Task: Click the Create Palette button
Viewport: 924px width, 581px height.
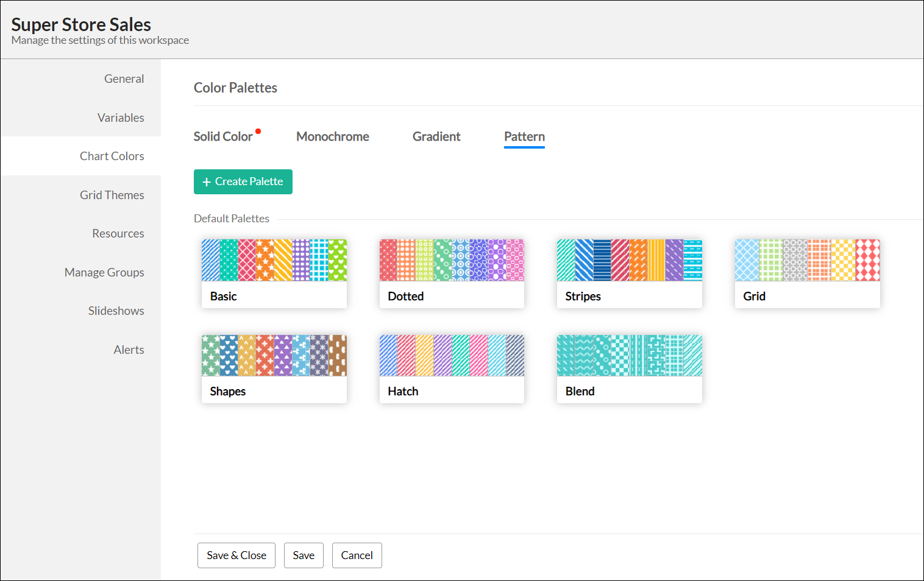Action: (243, 181)
